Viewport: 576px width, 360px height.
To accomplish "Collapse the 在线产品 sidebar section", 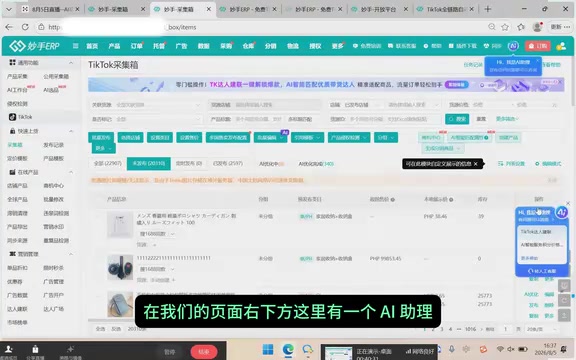I will pyautogui.click(x=71, y=172).
